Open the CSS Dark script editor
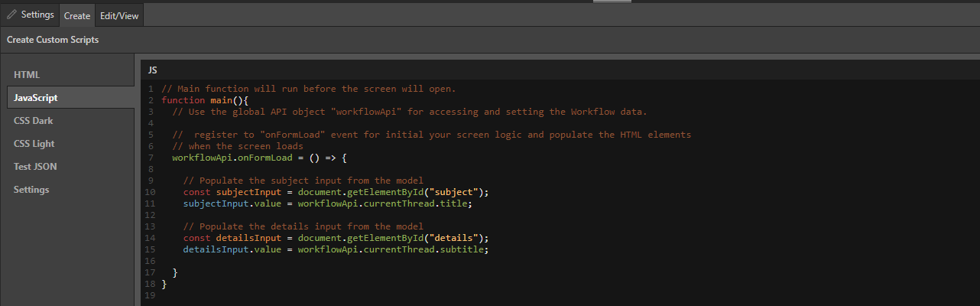Viewport: 980px width, 306px height. [x=33, y=121]
